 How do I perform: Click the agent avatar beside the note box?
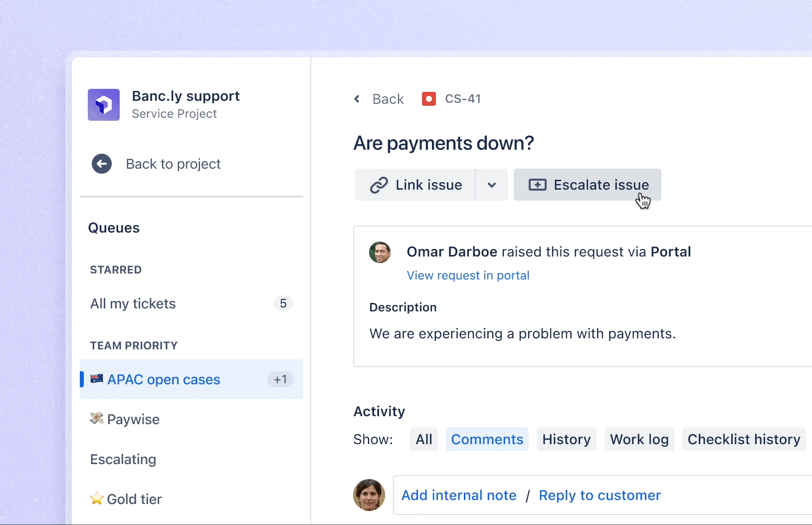[x=369, y=495]
